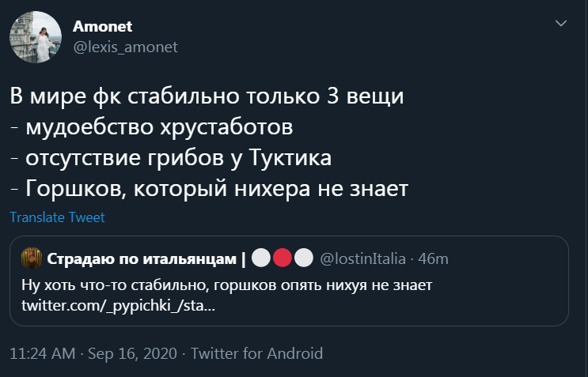The width and height of the screenshot is (588, 377).
Task: Click the red circle emoji in quoted name
Action: (283, 258)
